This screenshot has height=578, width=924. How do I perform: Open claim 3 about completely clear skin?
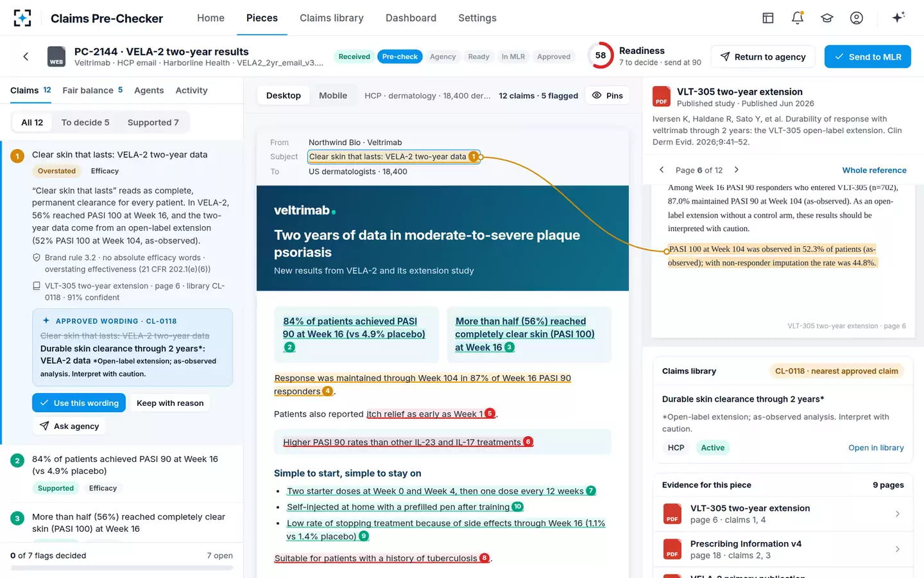(122, 523)
